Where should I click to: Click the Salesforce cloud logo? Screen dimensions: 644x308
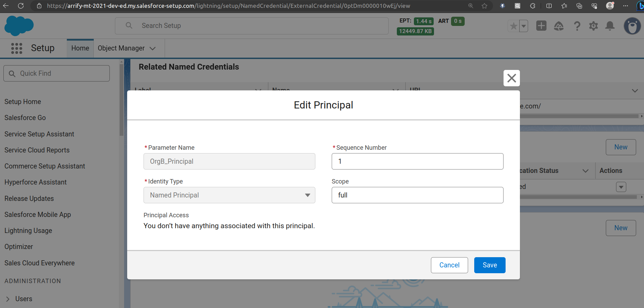19,26
